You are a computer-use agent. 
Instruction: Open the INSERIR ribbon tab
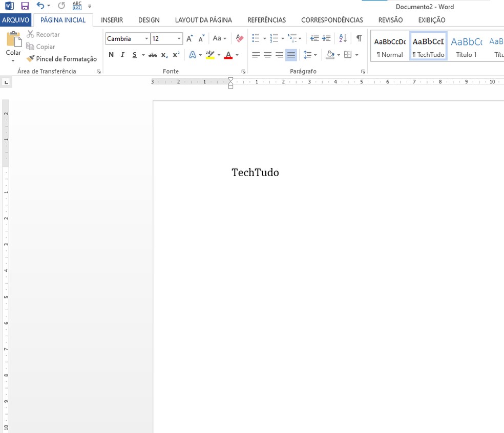pyautogui.click(x=112, y=20)
